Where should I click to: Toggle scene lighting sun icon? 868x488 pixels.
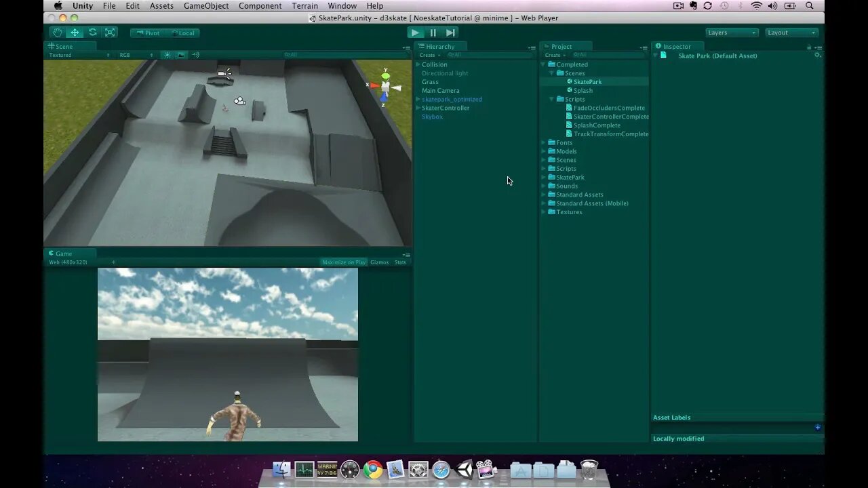click(167, 55)
